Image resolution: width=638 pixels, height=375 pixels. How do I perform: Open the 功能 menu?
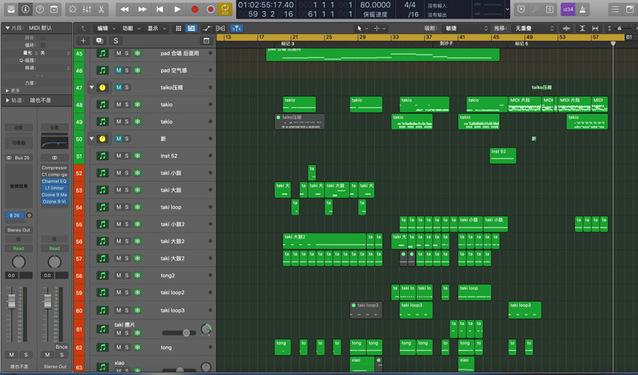point(130,28)
